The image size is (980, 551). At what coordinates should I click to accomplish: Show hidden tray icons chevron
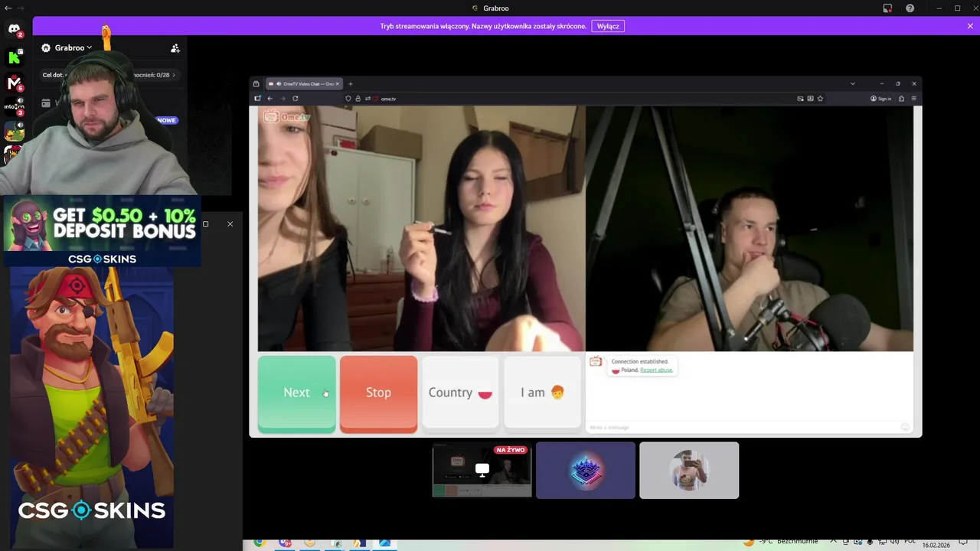coord(834,542)
